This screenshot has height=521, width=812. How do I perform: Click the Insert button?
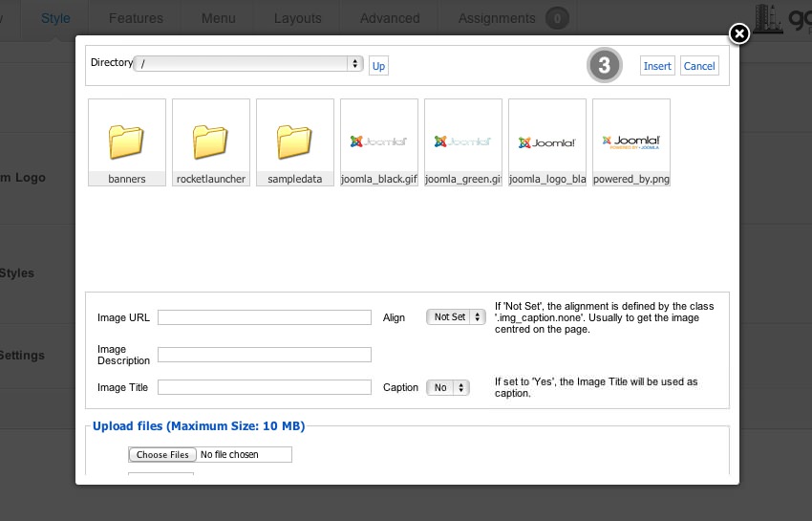point(657,66)
